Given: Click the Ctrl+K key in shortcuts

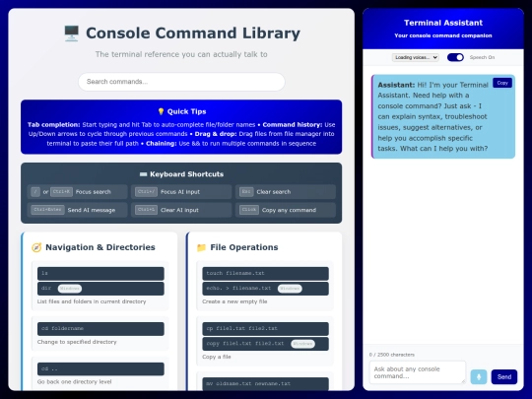Looking at the screenshot, I should 61,192.
